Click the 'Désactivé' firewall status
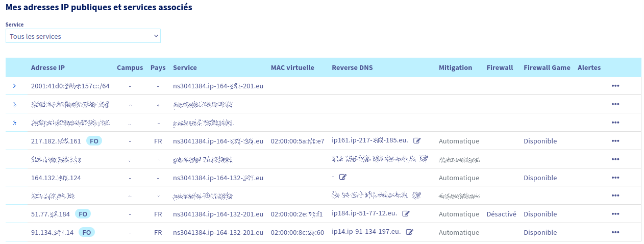644x244 pixels. (501, 214)
